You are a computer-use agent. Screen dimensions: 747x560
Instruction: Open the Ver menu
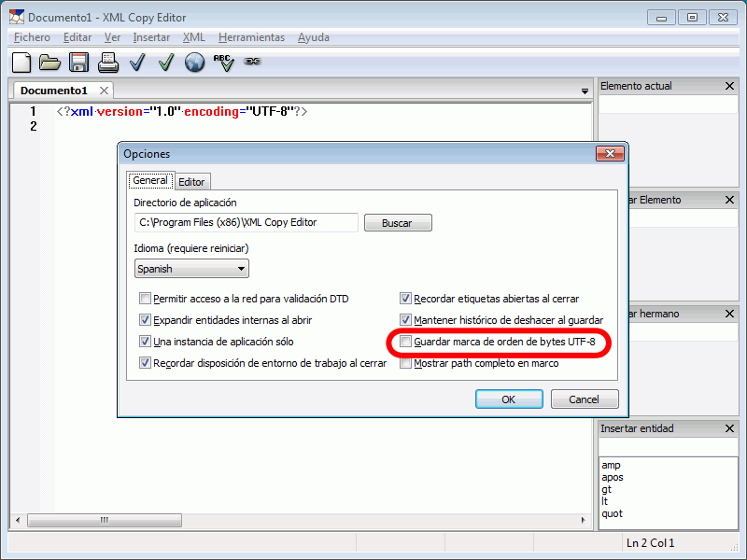click(112, 37)
